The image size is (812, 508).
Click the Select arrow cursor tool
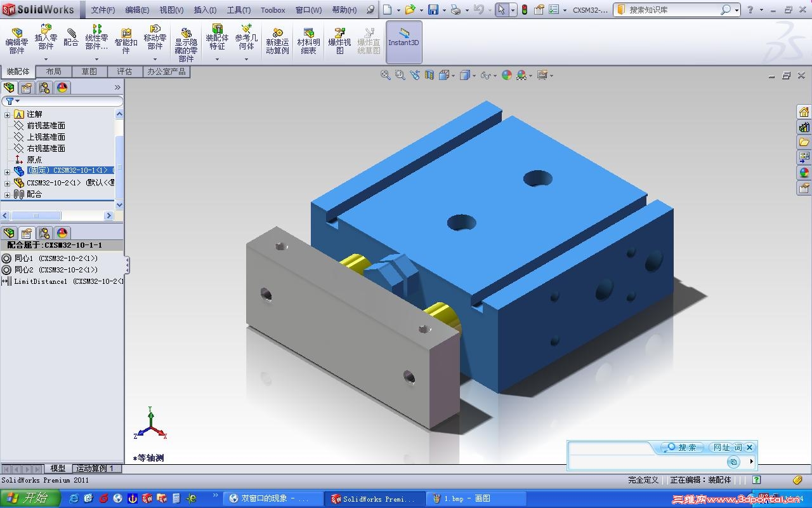coord(502,10)
